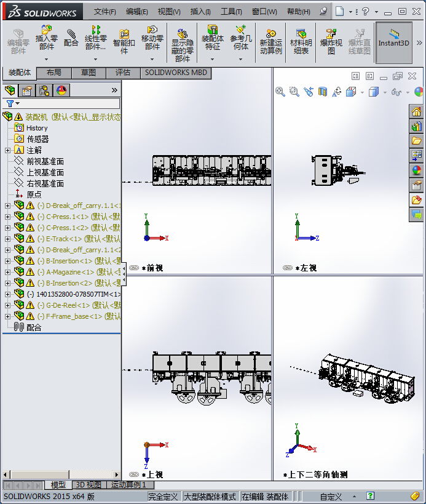Open the filter dropdown arrow in tree
The image size is (426, 504).
(x=17, y=103)
